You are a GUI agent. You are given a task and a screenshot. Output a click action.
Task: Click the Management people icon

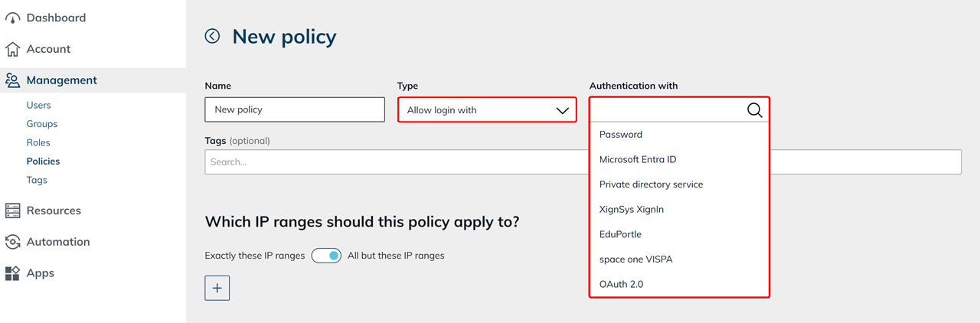(x=12, y=80)
